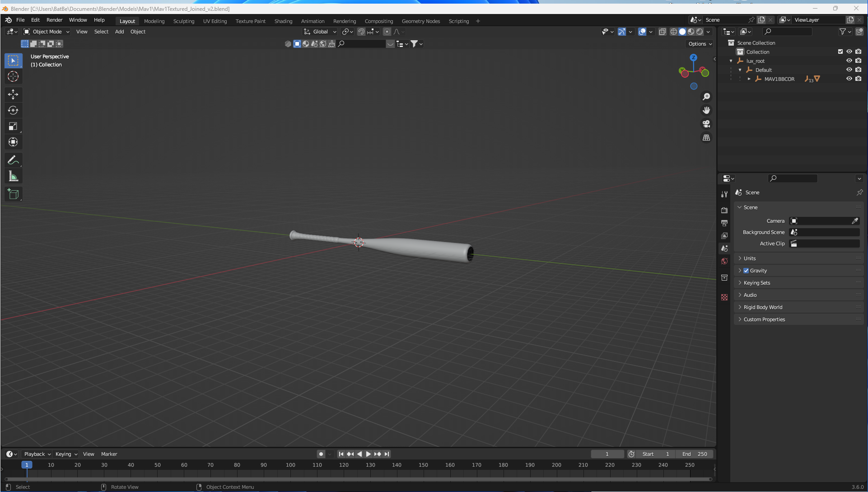Screen dimensions: 868x492
Task: Select the Add Cube tool
Action: coord(13,194)
